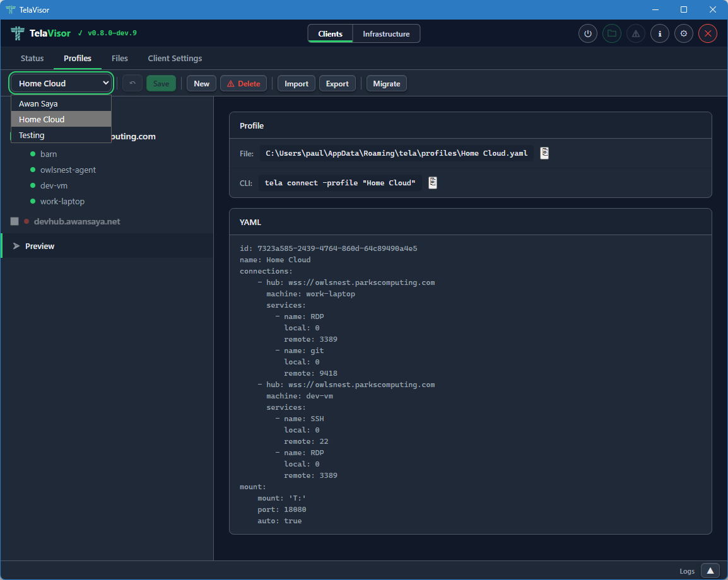Screen dimensions: 728x580
Task: Click the power icon in the header
Action: tap(587, 33)
